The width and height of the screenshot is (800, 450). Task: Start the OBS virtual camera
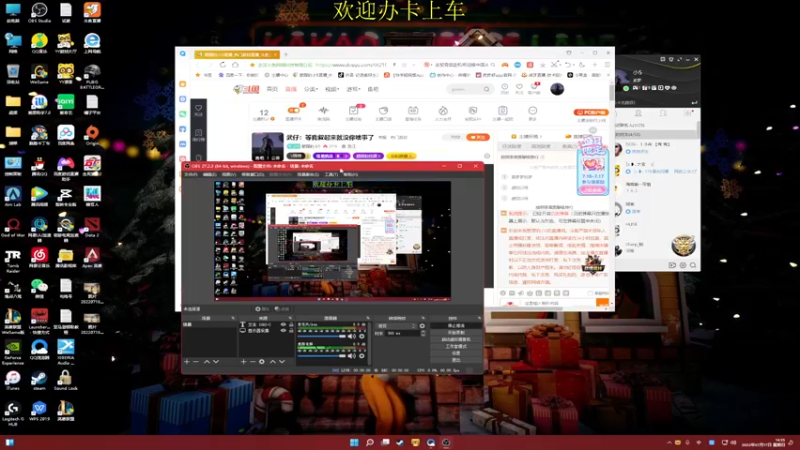pyautogui.click(x=456, y=339)
